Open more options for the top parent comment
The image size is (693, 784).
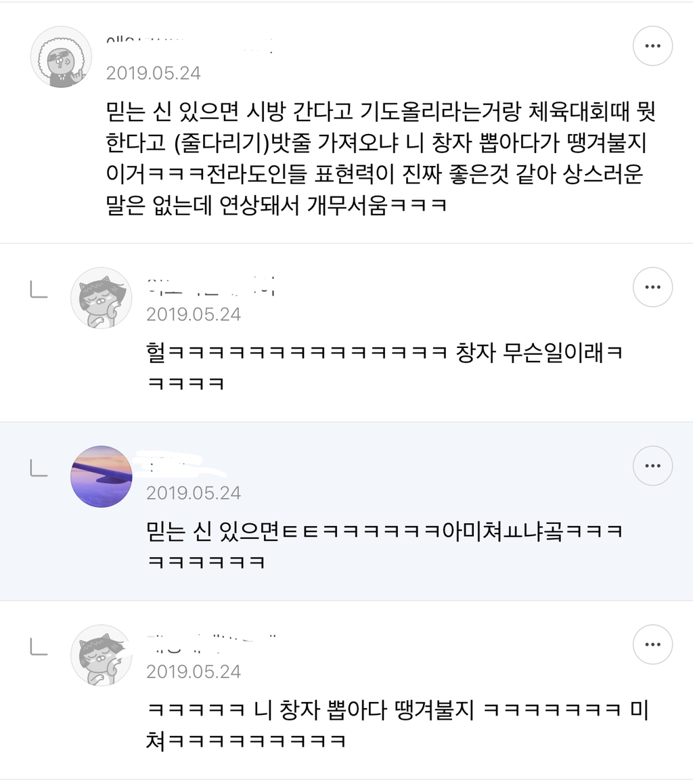tap(652, 45)
